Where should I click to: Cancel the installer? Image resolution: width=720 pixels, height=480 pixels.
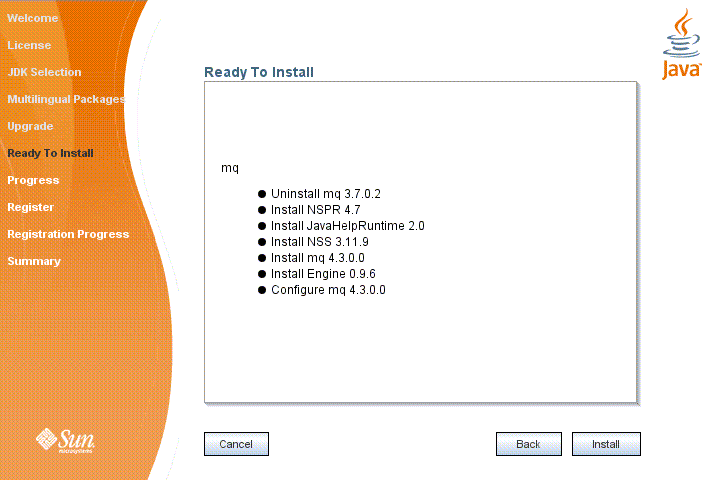[x=236, y=444]
